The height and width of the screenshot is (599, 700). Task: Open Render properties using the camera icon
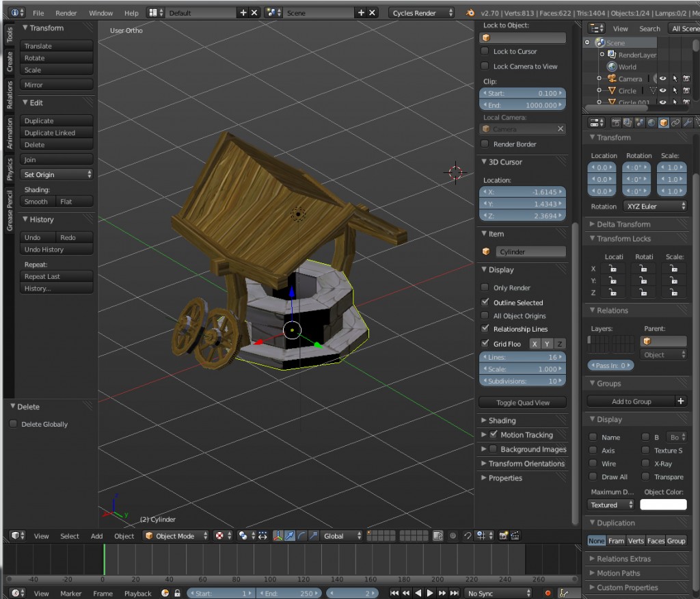(617, 123)
